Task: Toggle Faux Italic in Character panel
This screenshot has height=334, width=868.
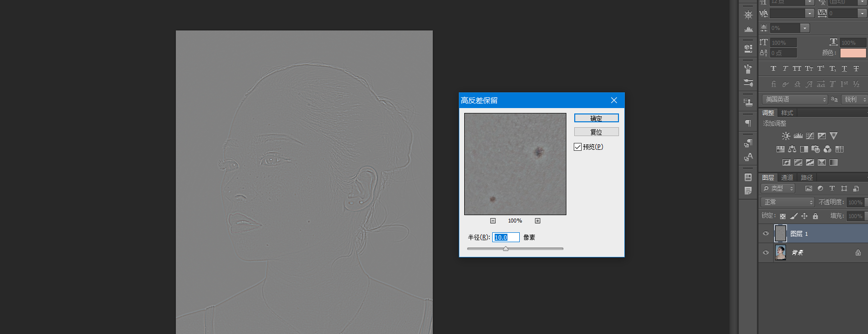Action: tap(785, 69)
